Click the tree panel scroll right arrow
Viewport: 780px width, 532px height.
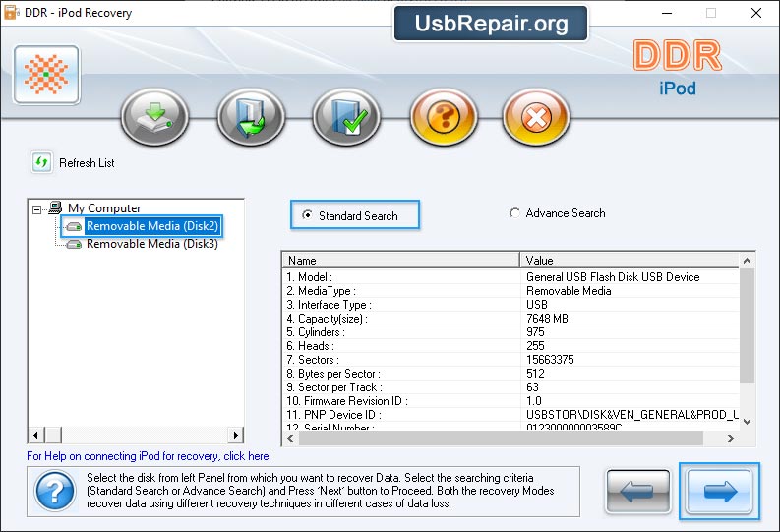click(x=235, y=435)
